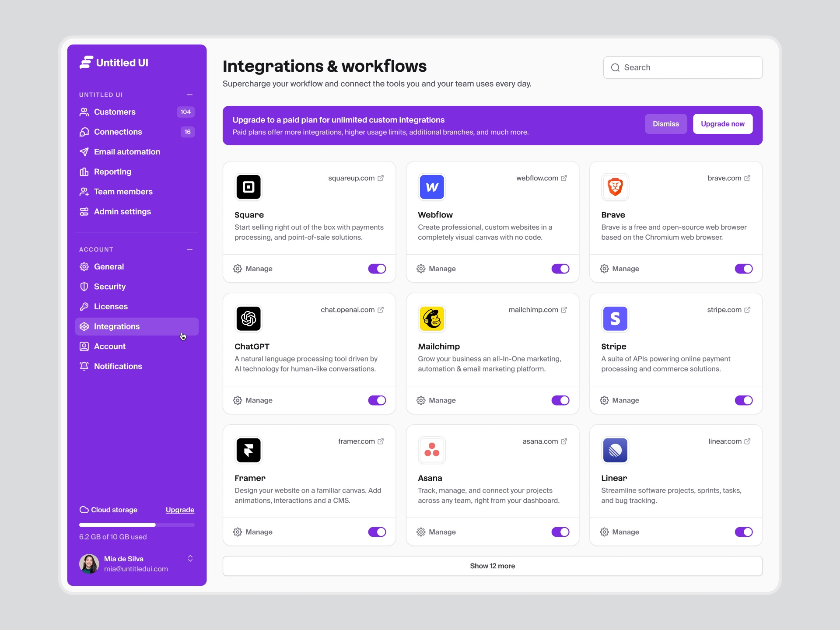
Task: Open the stripe.com external link
Action: pyautogui.click(x=728, y=310)
